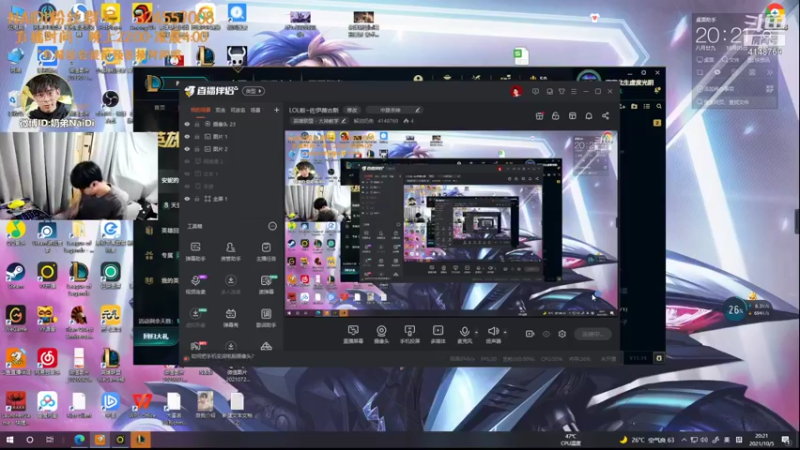Add a phone screen-cast source
800x450 pixels.
[x=409, y=334]
